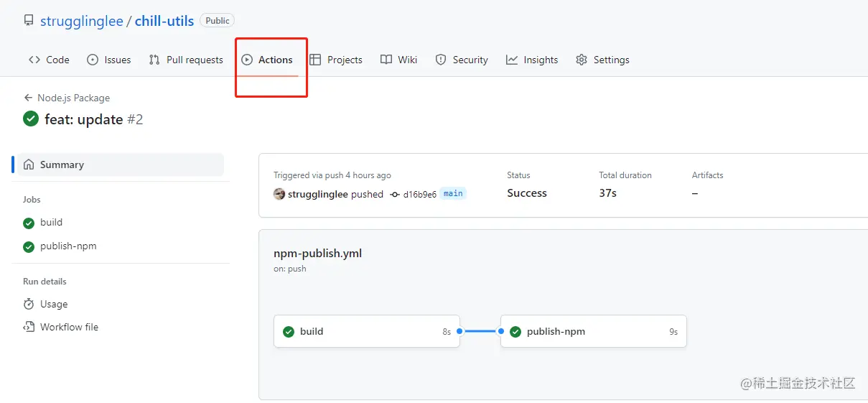Open the Issues tab
This screenshot has width=868, height=403.
109,60
